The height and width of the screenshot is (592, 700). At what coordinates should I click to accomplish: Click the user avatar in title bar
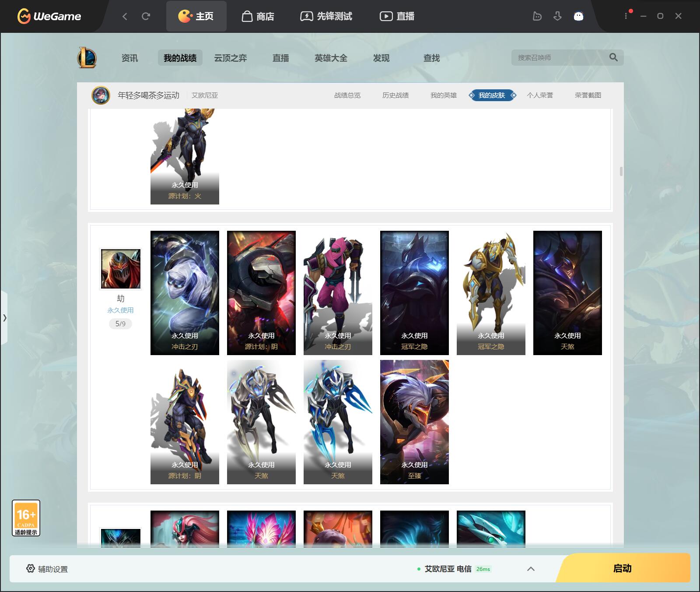tap(578, 16)
